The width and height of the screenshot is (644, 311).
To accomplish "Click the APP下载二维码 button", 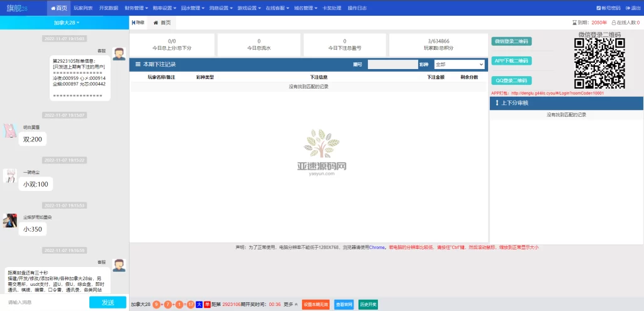I will point(511,61).
